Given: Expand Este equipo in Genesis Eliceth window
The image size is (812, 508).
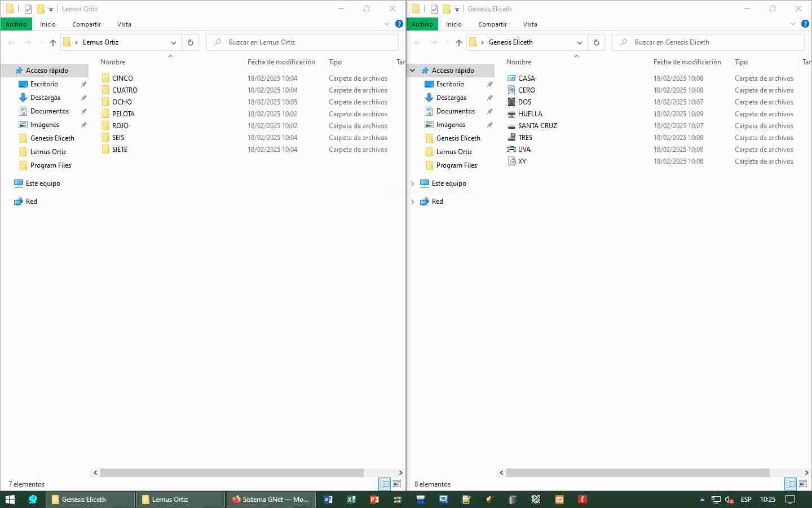Looking at the screenshot, I should coord(413,183).
